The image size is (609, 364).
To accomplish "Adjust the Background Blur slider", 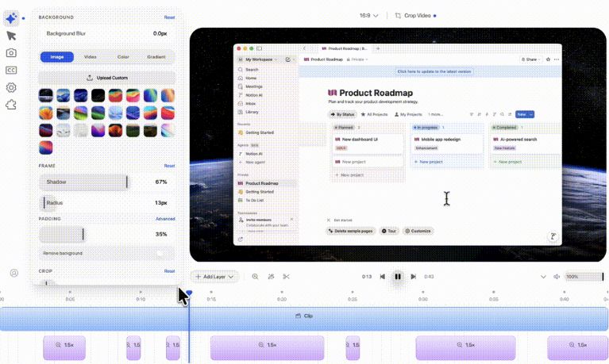I will click(x=107, y=34).
